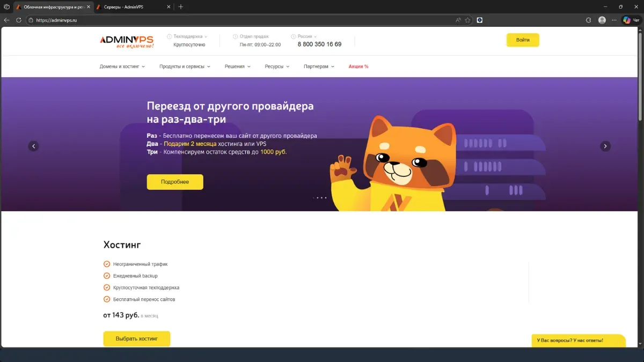
Task: Open the Copilot Чат button
Action: [632, 20]
